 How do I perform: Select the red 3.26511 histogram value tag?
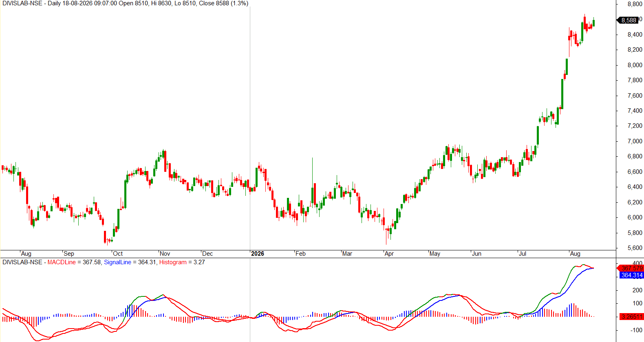632,316
